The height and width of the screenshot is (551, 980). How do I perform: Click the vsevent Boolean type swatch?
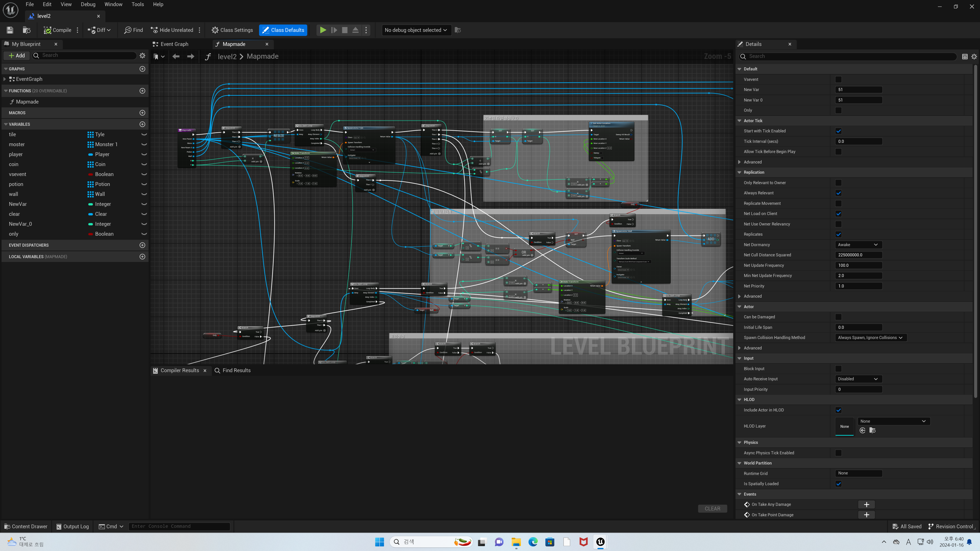tap(91, 174)
